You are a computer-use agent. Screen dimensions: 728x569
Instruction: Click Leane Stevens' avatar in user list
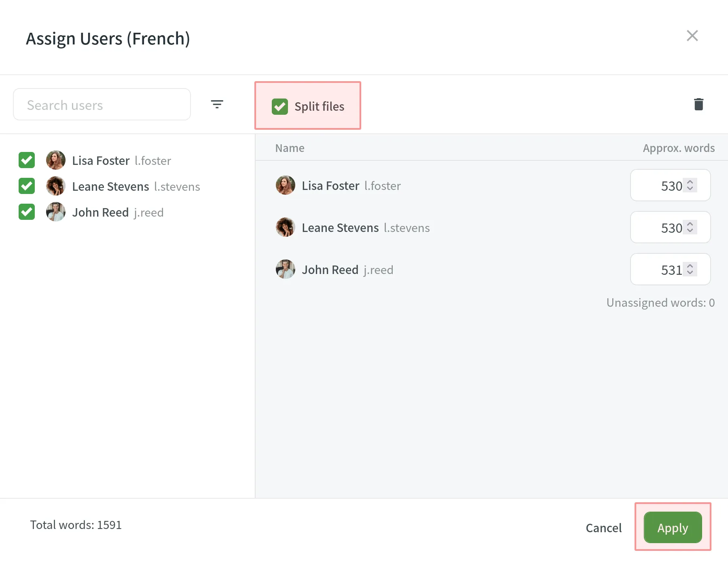pos(56,186)
